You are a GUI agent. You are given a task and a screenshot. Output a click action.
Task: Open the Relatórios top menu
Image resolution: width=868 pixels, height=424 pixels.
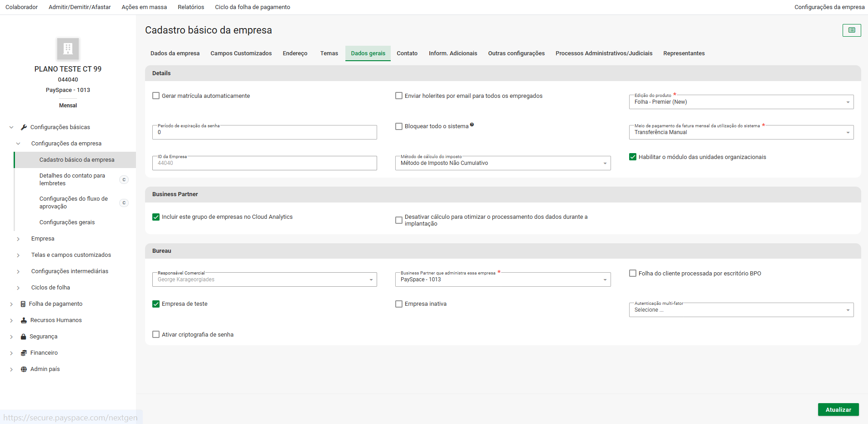tap(191, 7)
